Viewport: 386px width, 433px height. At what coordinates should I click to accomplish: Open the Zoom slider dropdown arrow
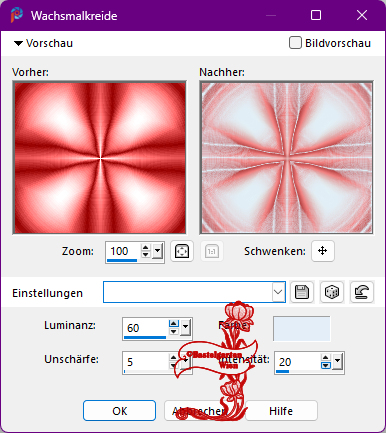coord(157,251)
